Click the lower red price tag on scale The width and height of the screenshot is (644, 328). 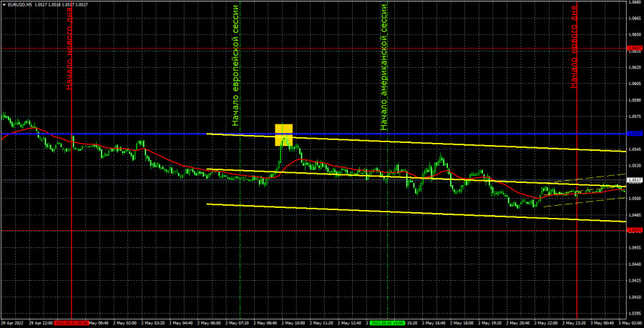pyautogui.click(x=634, y=230)
